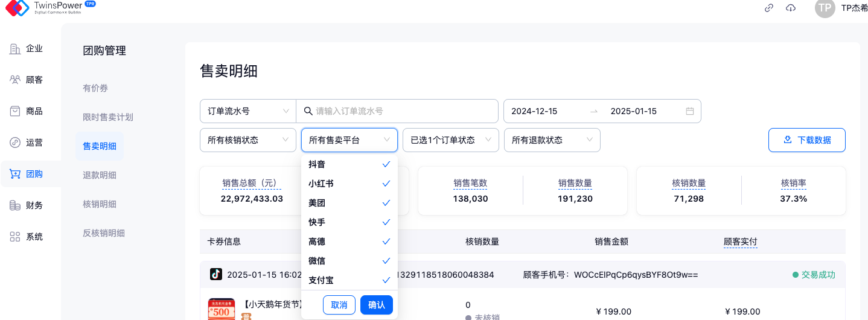Open 限时售卖计划 menu item
This screenshot has width=868, height=320.
(108, 117)
